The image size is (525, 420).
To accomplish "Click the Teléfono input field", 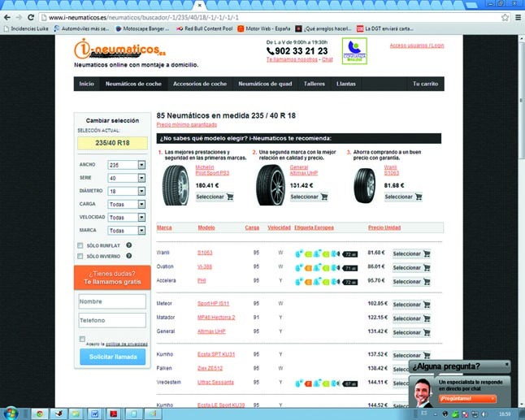I will (112, 320).
